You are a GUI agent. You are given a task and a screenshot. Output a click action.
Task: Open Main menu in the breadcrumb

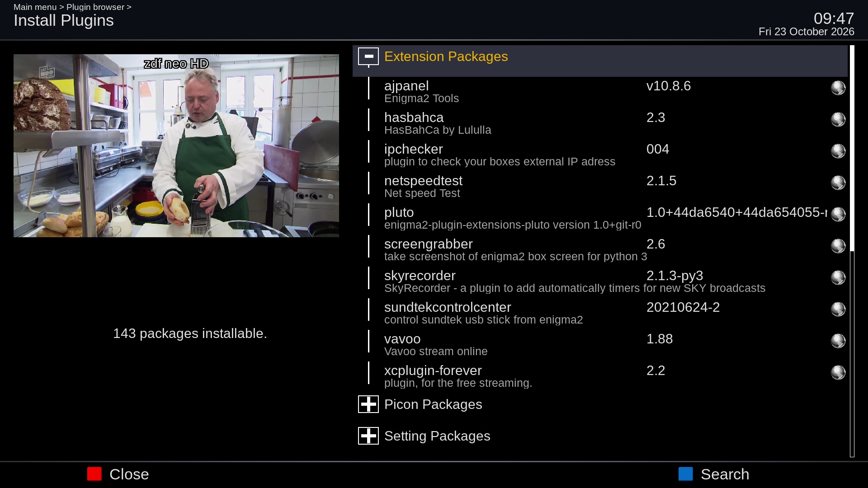tap(35, 7)
